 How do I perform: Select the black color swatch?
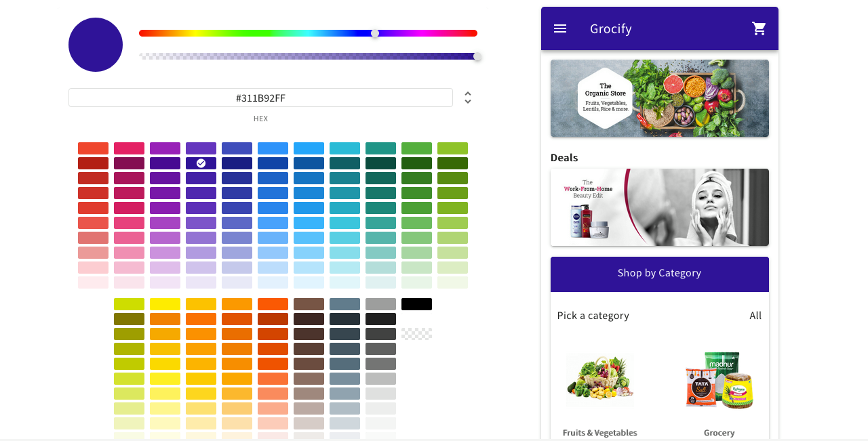coord(416,303)
